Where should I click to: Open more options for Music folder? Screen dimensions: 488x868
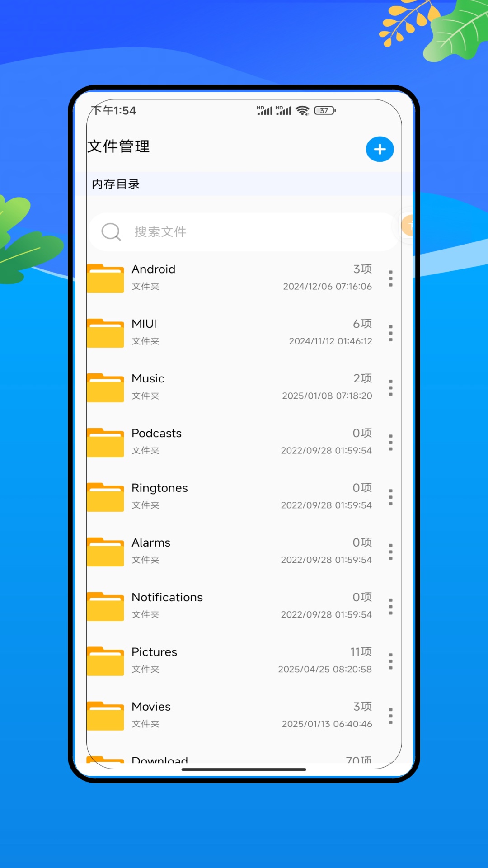click(390, 388)
